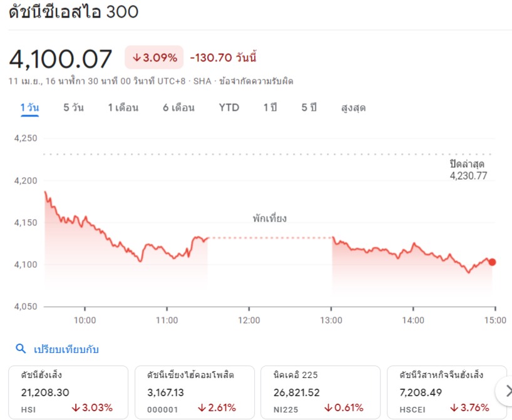This screenshot has height=420, width=512.
Task: Select the 6 เดือน time range
Action: 178,108
